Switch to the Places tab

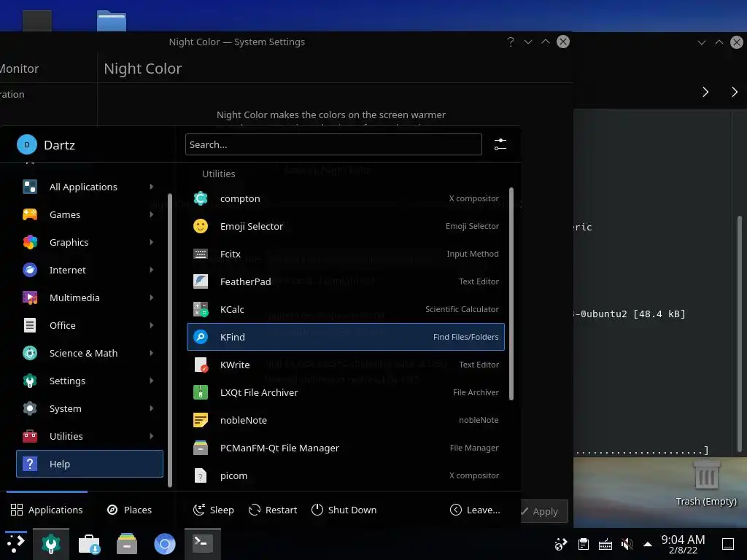130,510
